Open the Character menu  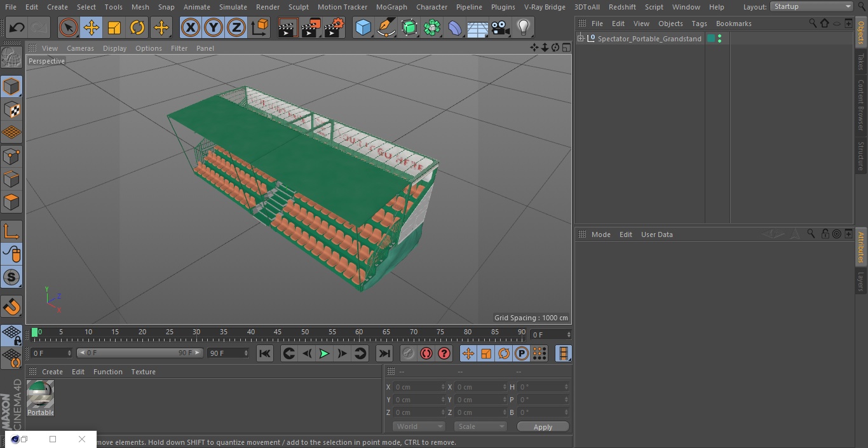tap(432, 7)
